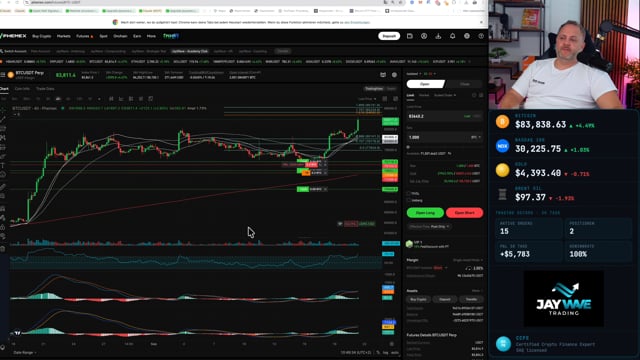Open the Effective Time Post-Only dropdown
This screenshot has width=640, height=360.
429,227
